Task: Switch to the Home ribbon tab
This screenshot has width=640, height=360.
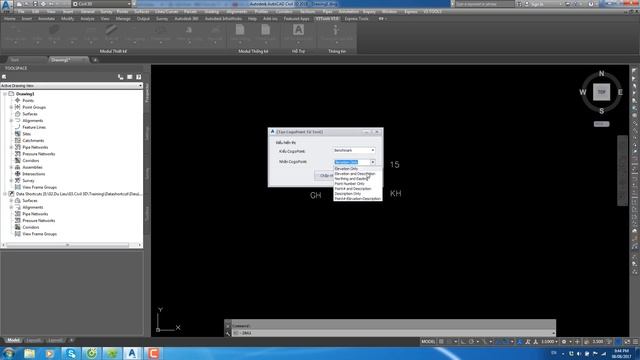Action: (x=9, y=19)
